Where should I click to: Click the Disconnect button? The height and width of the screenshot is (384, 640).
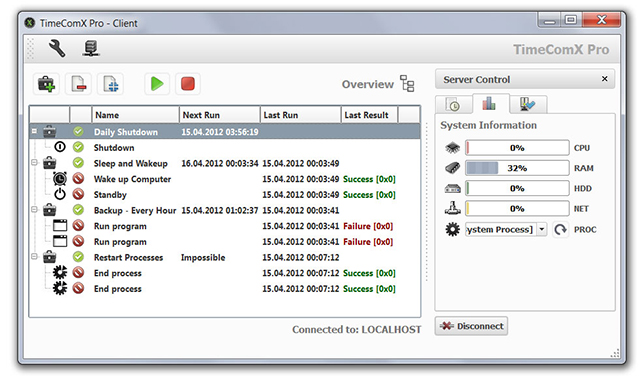tap(471, 326)
